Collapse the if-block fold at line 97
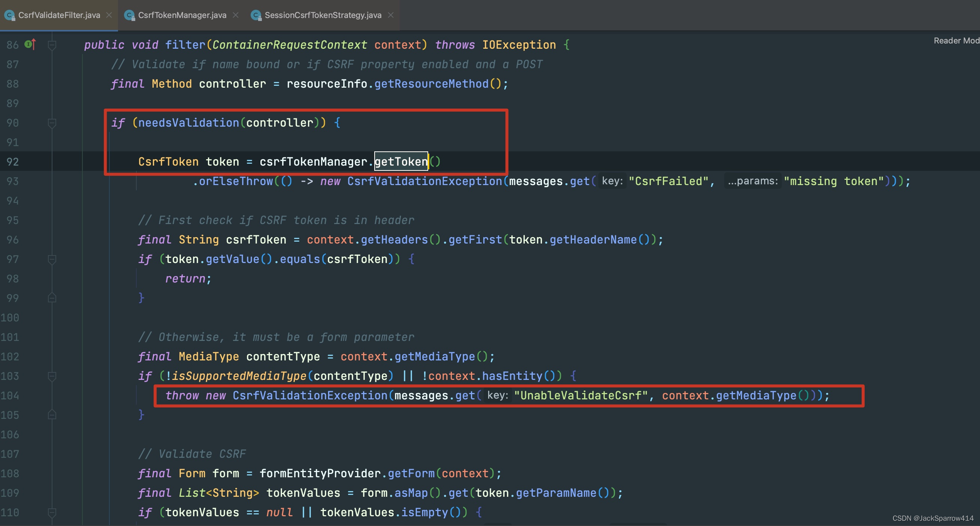This screenshot has width=980, height=526. (52, 259)
